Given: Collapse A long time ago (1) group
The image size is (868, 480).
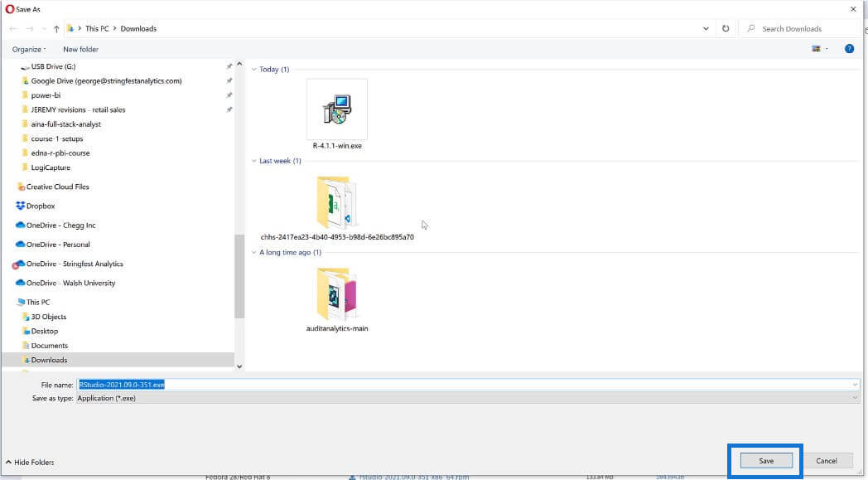Looking at the screenshot, I should click(254, 252).
